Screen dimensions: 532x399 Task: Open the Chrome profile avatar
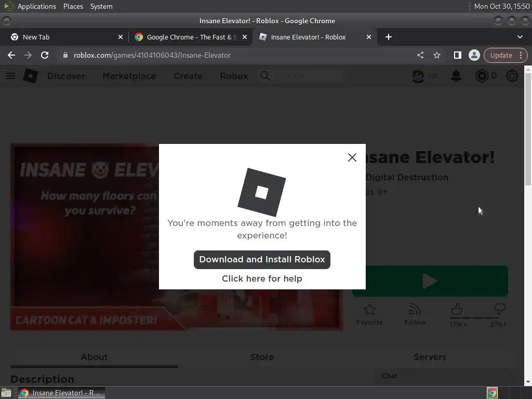pyautogui.click(x=474, y=55)
